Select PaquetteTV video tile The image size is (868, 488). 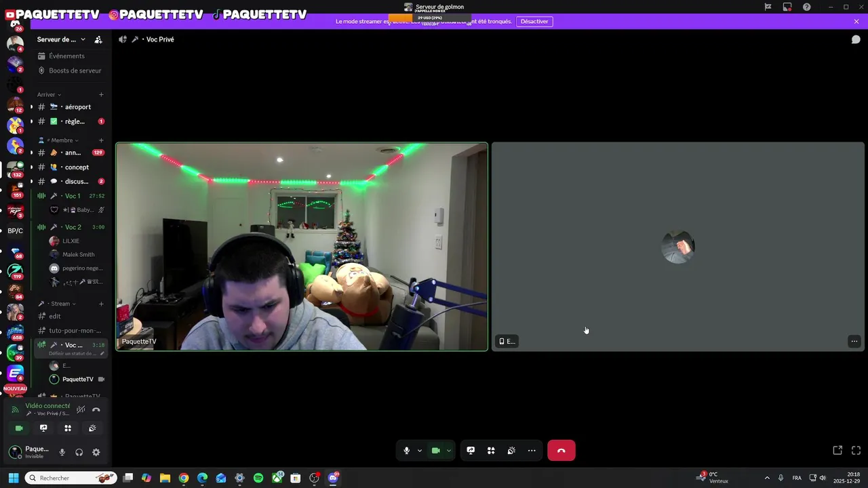302,247
